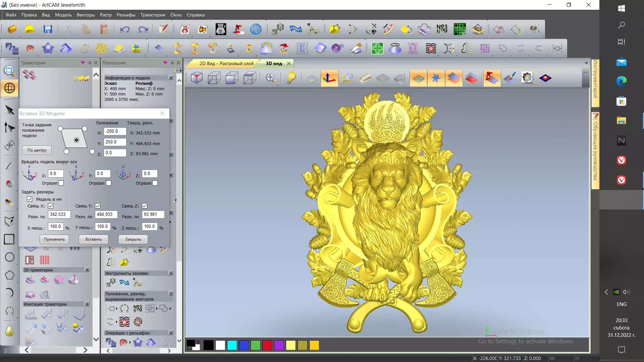This screenshot has height=362, width=644.
Task: Enable 'Отразить' for the X axis
Action: 61,183
